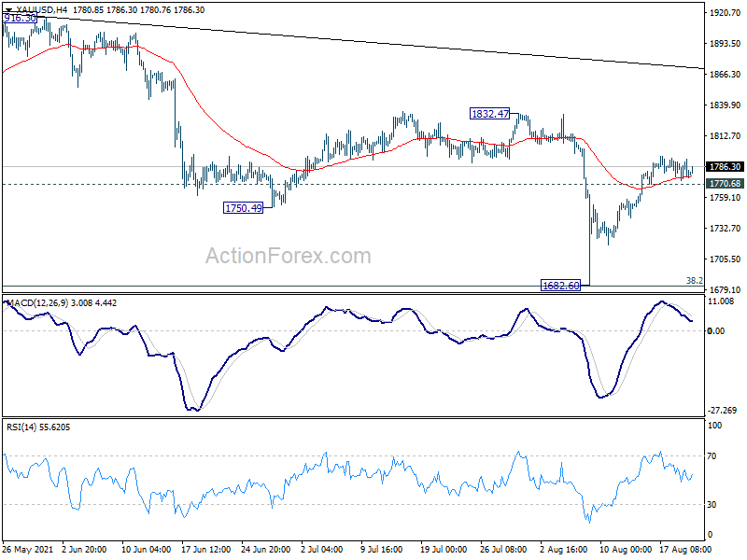Select the 1770.68 level price tag
Image resolution: width=747 pixels, height=560 pixels.
click(x=725, y=184)
